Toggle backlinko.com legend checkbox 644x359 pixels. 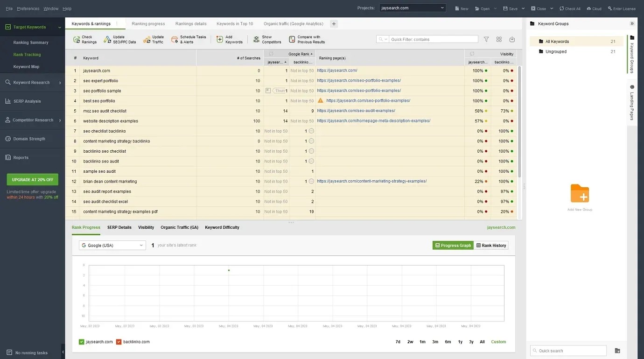point(119,342)
